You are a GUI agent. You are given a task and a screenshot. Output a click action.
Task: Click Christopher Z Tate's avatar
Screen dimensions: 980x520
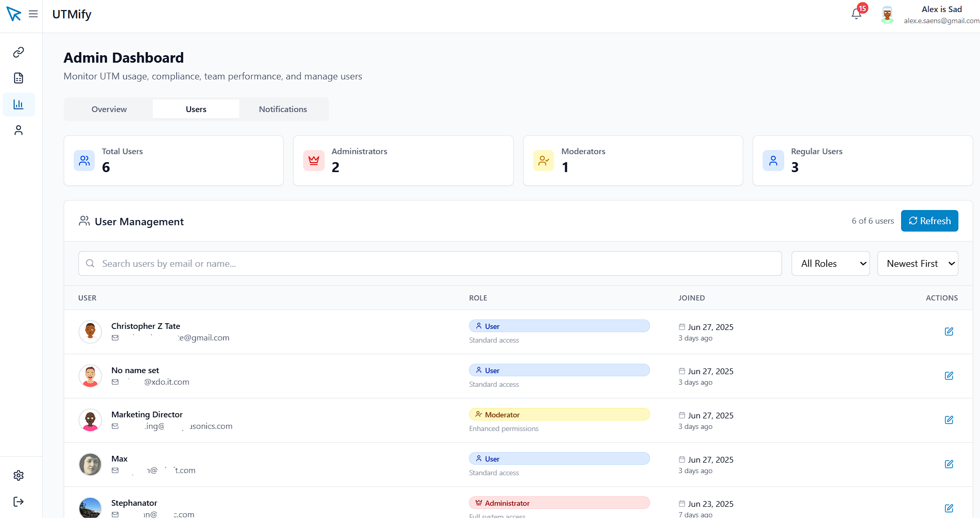pos(90,332)
